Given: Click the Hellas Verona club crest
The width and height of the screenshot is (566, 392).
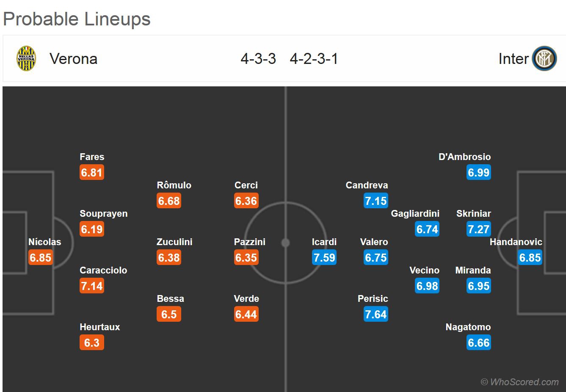Looking at the screenshot, I should (x=26, y=59).
